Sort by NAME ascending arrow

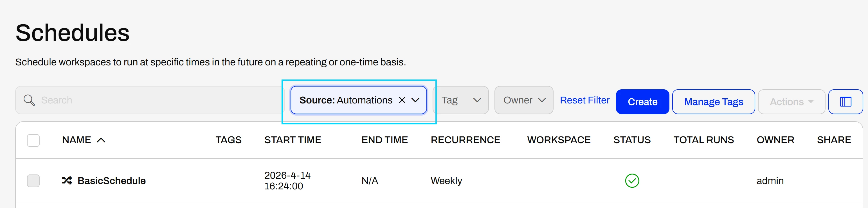(101, 140)
